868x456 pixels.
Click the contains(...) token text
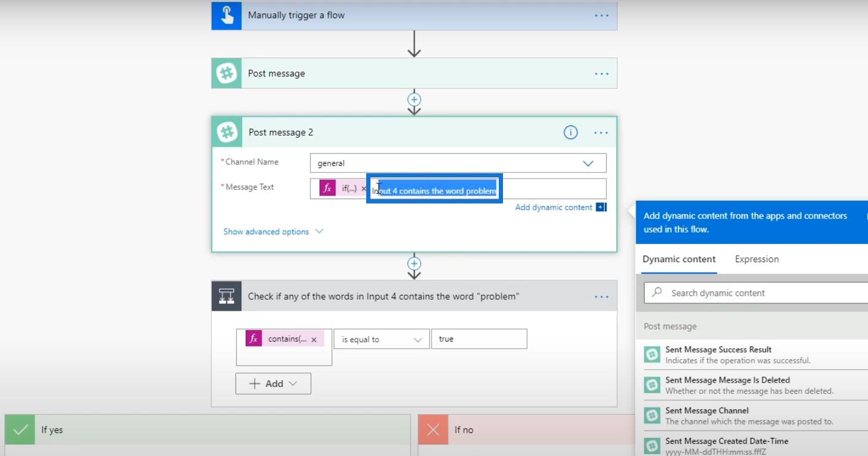[288, 339]
